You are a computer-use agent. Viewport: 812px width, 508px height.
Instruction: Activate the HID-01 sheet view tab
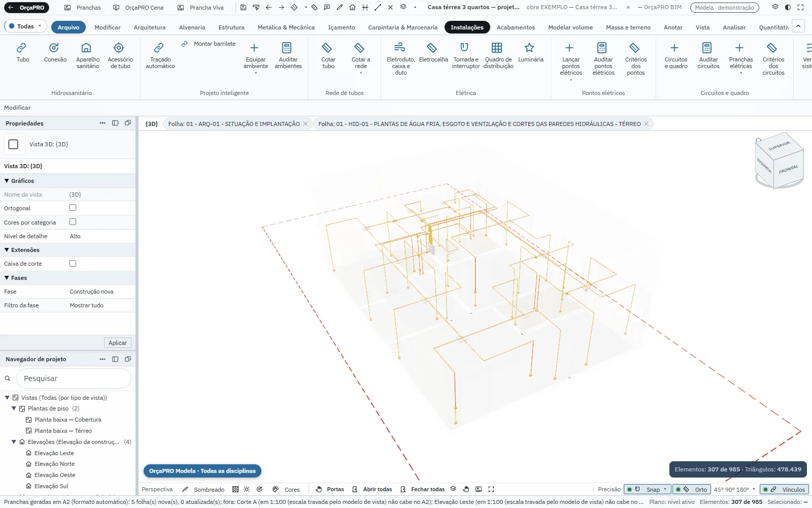pyautogui.click(x=479, y=124)
